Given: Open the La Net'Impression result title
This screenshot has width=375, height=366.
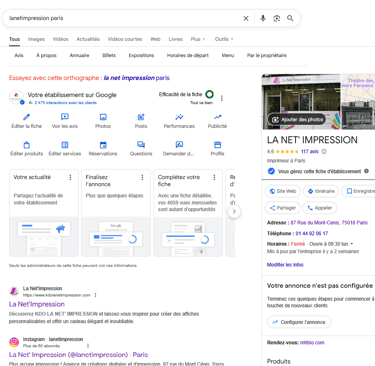Looking at the screenshot, I should coord(37,304).
